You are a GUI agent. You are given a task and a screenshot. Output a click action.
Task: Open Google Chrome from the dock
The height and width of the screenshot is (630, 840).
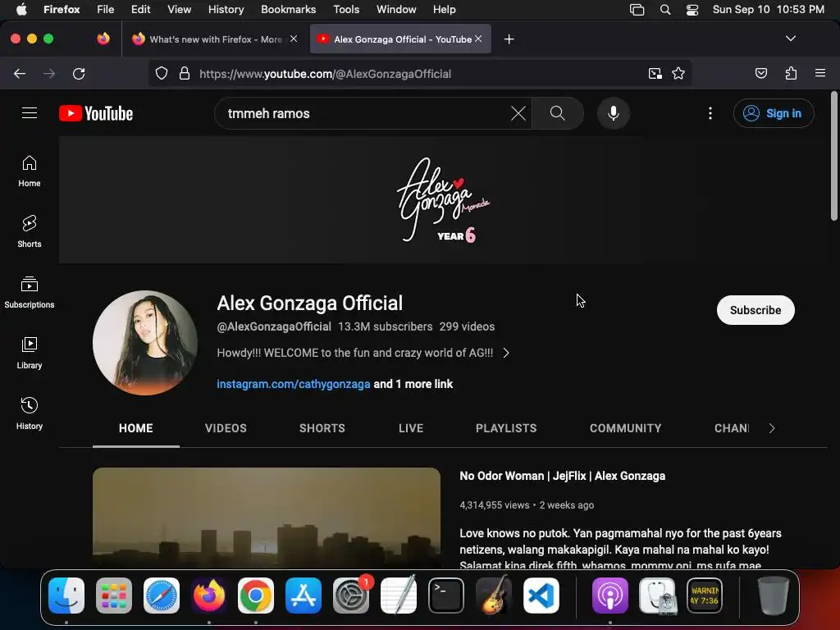click(256, 596)
